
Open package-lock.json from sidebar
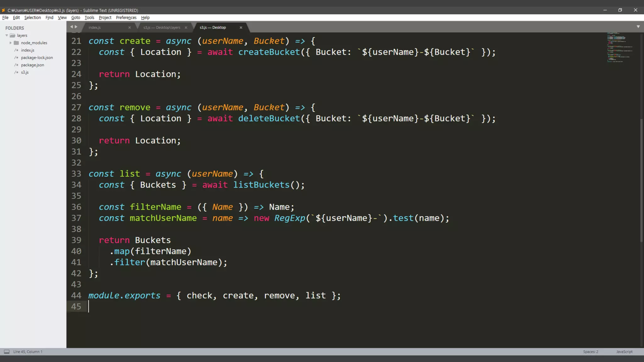(37, 58)
